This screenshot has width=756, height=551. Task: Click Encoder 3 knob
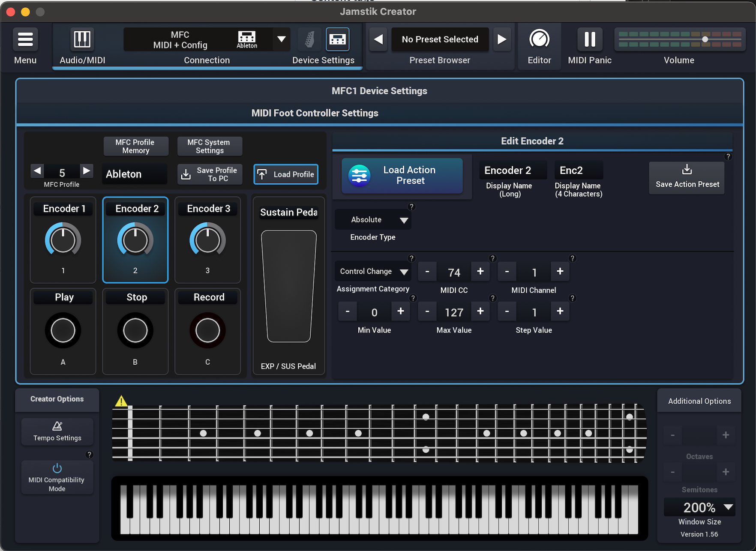(207, 240)
